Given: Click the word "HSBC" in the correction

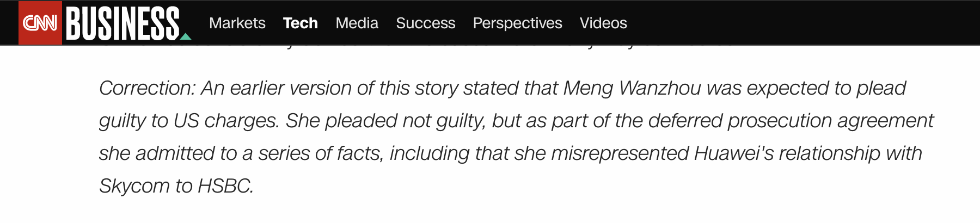Looking at the screenshot, I should (225, 186).
